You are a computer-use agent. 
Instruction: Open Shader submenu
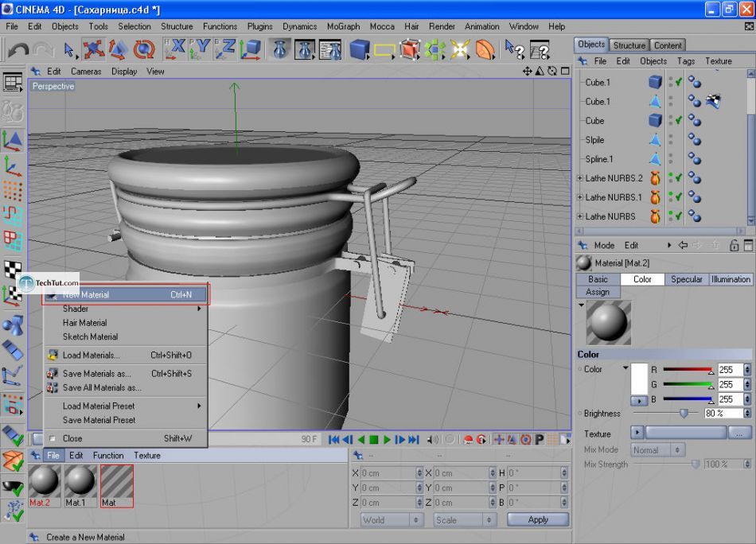pos(126,309)
